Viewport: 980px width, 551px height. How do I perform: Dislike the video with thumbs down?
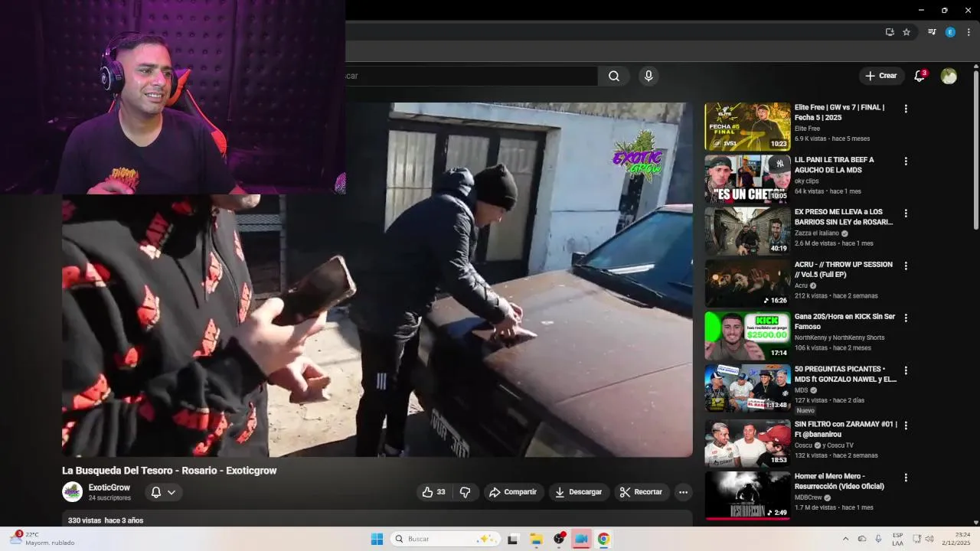pyautogui.click(x=465, y=492)
